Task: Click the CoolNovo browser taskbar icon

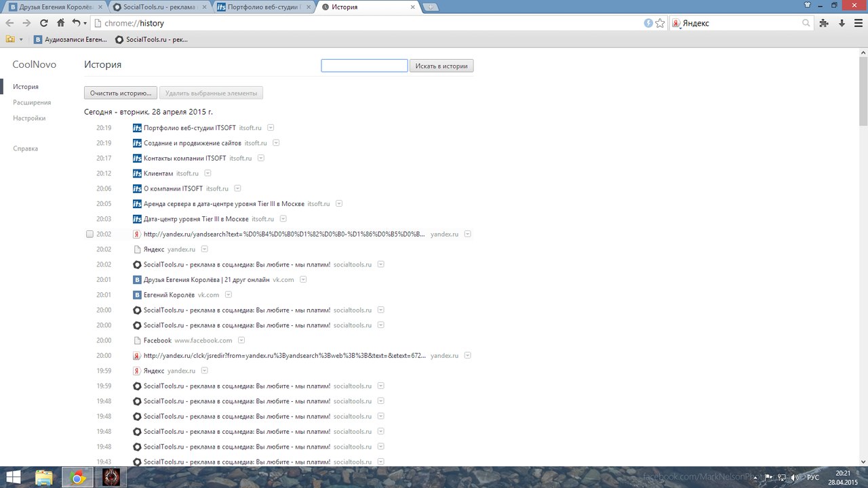Action: tap(77, 477)
